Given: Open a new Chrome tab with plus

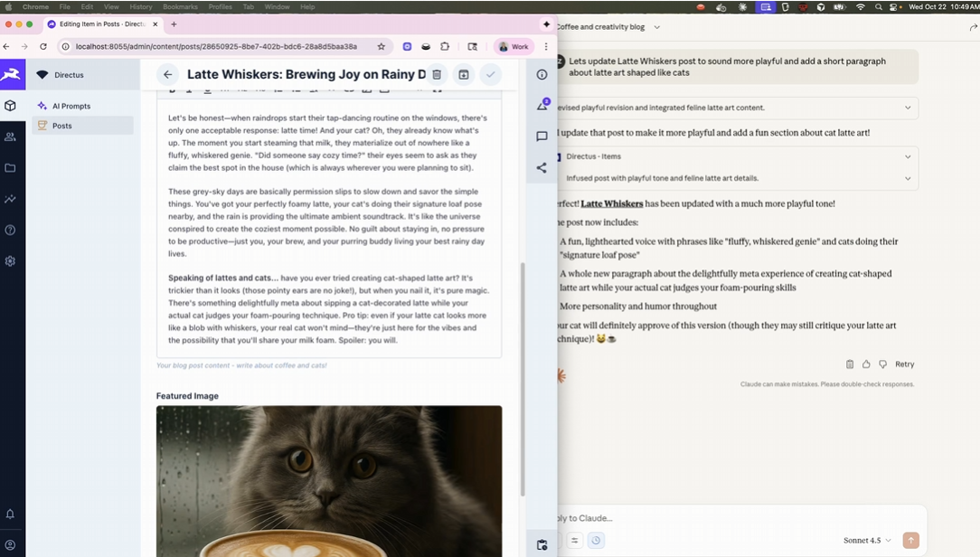Looking at the screenshot, I should click(174, 24).
